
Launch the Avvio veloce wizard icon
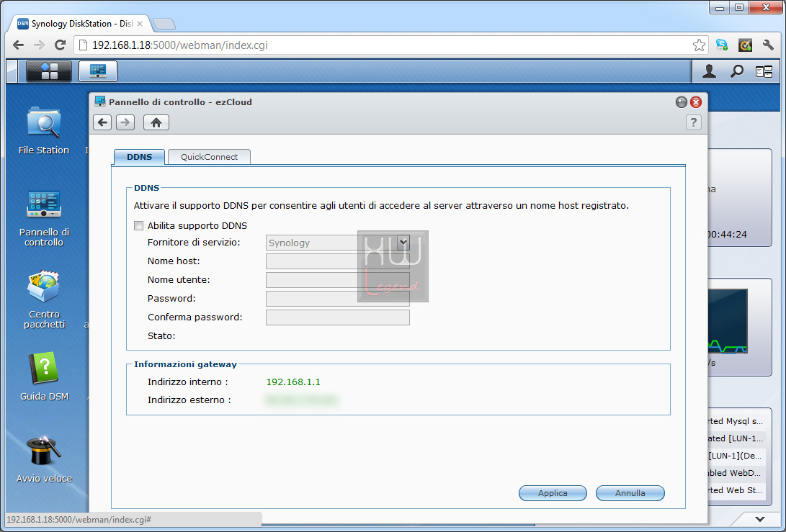(x=44, y=459)
